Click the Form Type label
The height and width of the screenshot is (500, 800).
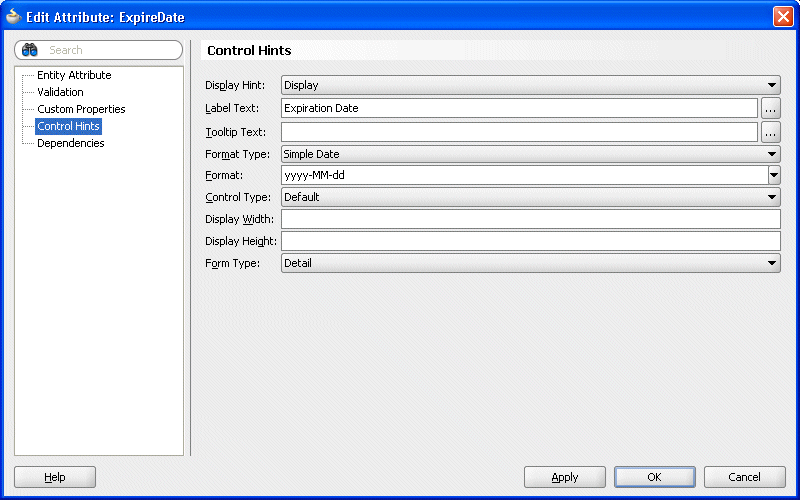click(x=232, y=263)
